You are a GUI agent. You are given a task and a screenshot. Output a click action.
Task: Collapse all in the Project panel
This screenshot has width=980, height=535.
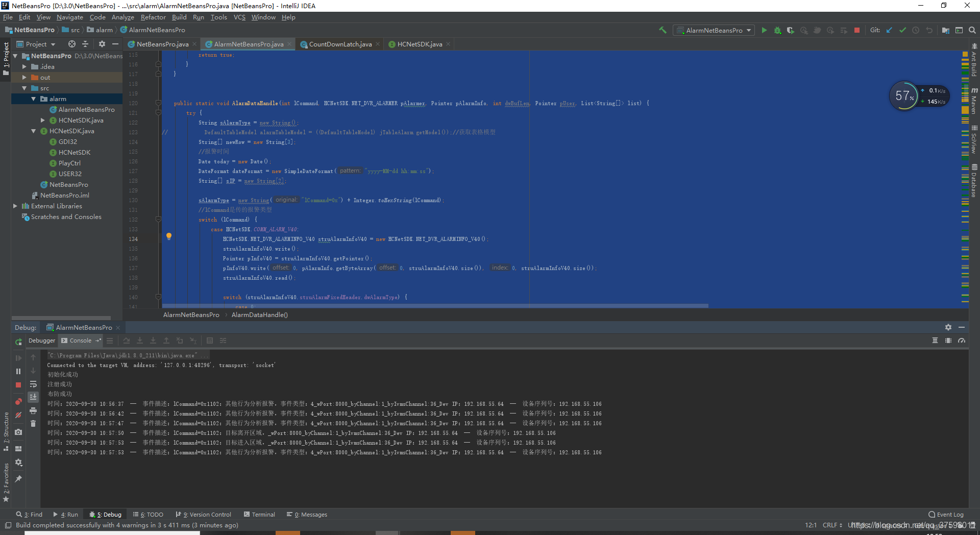[x=85, y=44]
